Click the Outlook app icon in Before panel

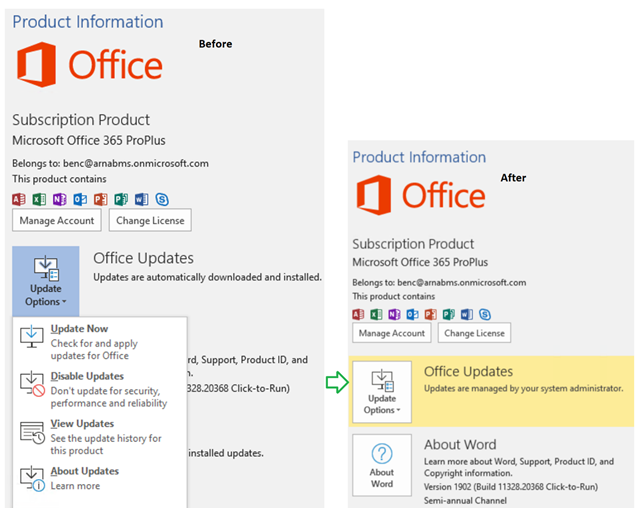[x=80, y=199]
